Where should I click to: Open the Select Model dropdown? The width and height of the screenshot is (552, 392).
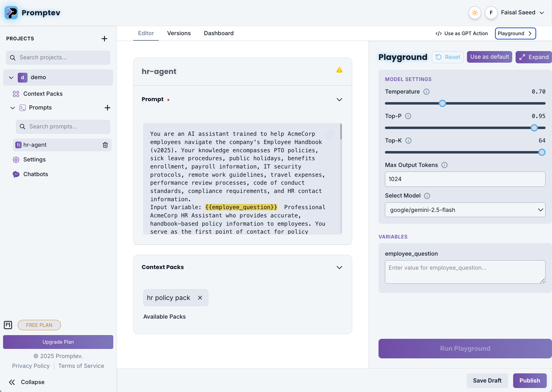(x=465, y=210)
